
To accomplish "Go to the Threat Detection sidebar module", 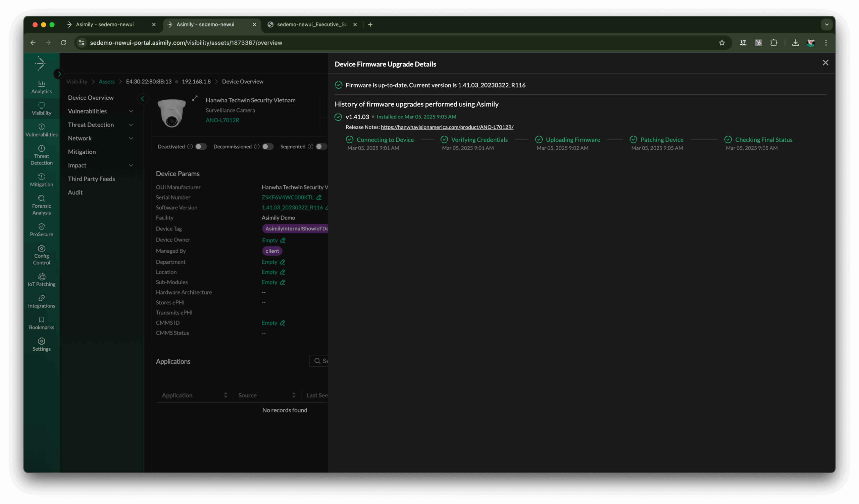I will (x=42, y=155).
